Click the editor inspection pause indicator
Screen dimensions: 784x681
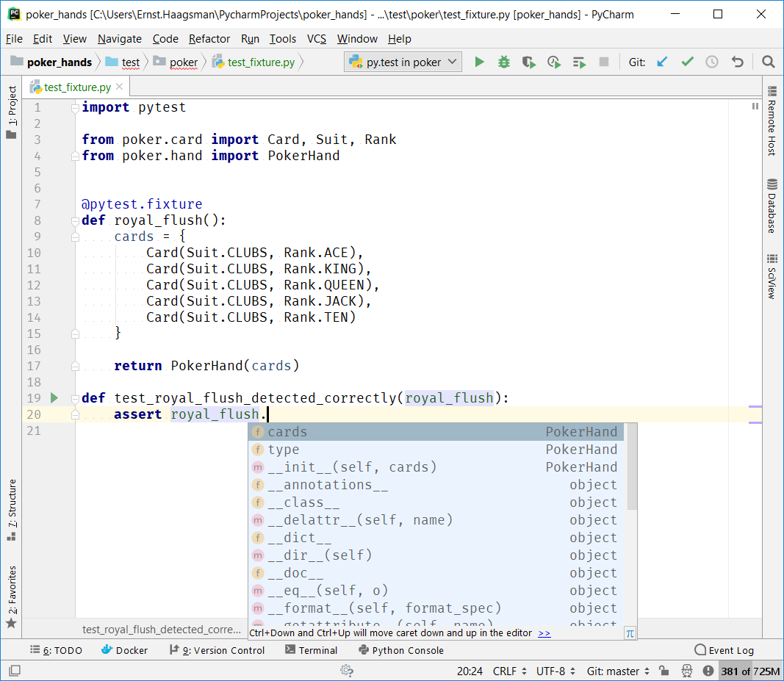755,106
